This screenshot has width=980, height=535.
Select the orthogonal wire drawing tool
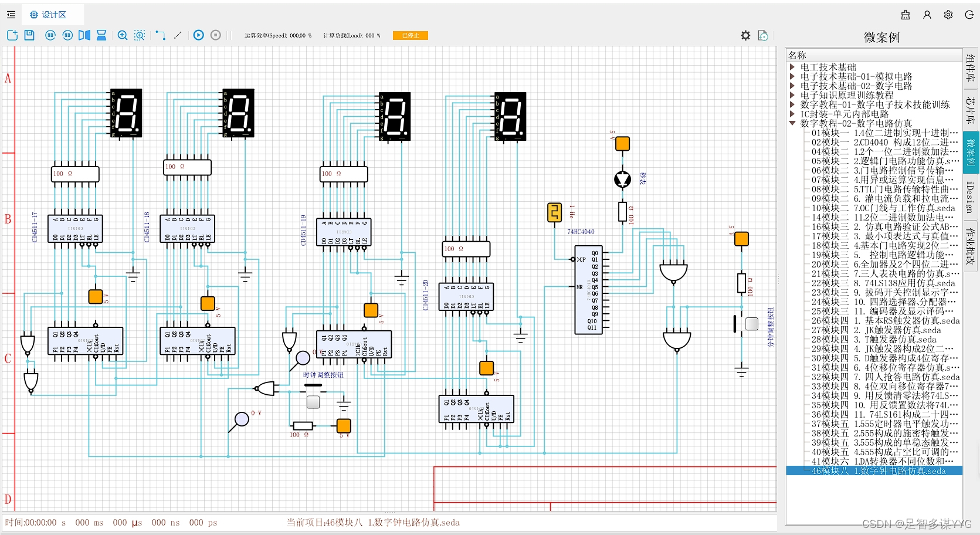160,35
